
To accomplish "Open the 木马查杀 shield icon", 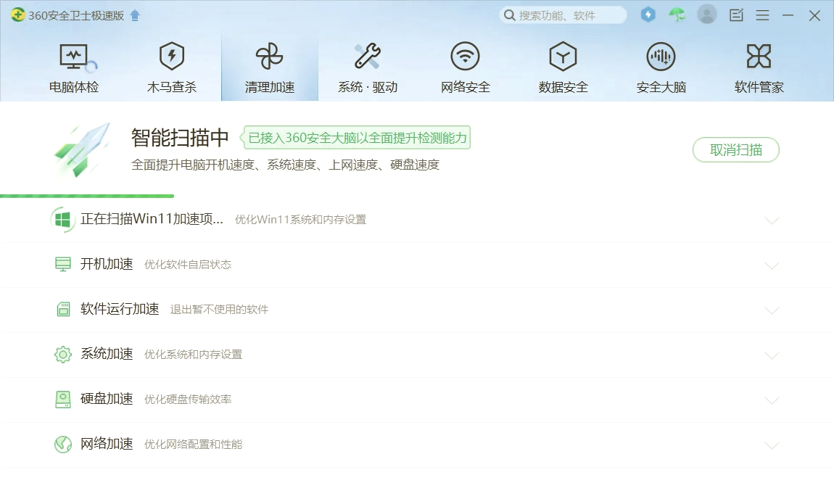I will (172, 56).
